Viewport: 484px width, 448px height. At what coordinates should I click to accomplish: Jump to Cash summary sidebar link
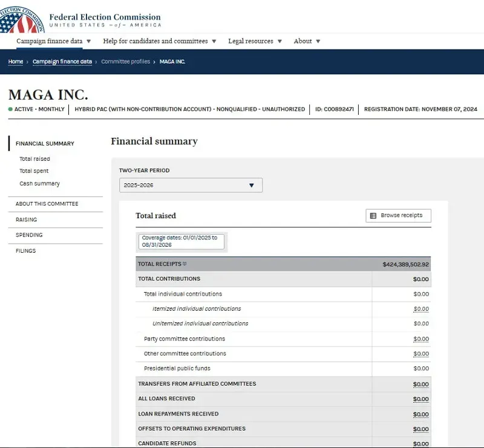click(x=39, y=183)
